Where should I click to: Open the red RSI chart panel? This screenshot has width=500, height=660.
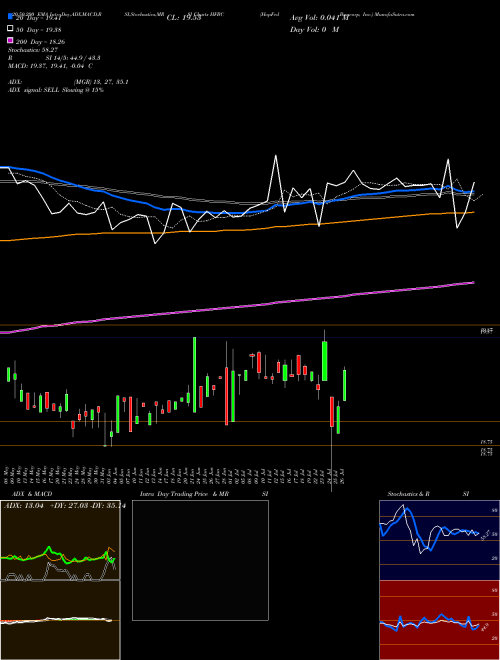point(439,620)
